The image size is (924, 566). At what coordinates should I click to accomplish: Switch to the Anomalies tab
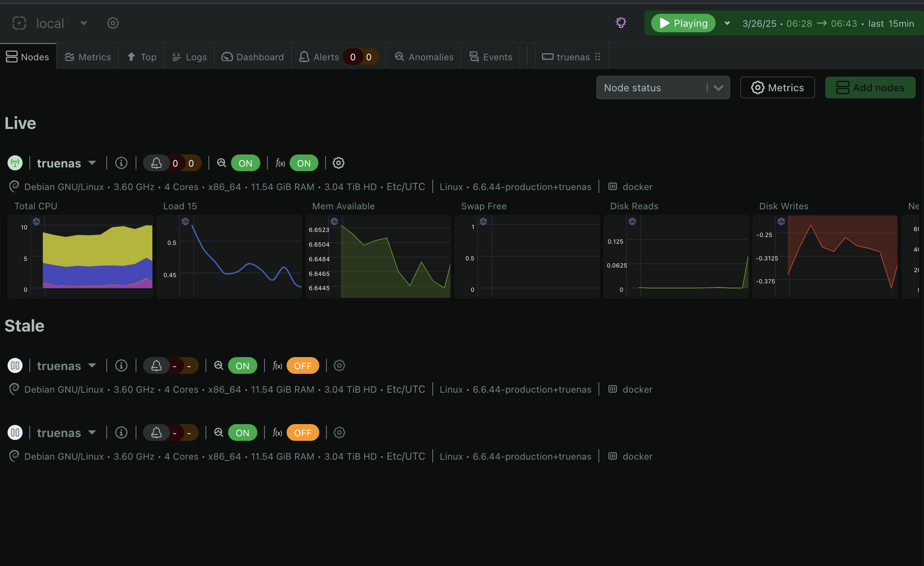pos(424,57)
